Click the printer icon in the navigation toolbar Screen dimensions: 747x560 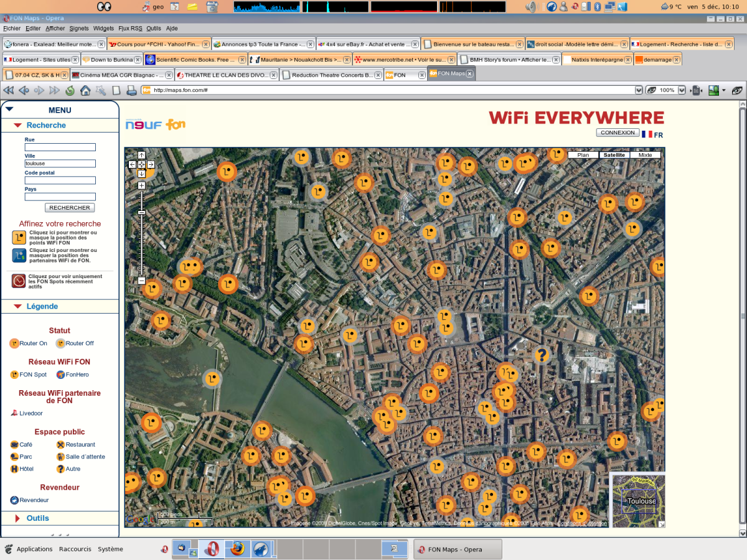pyautogui.click(x=131, y=91)
